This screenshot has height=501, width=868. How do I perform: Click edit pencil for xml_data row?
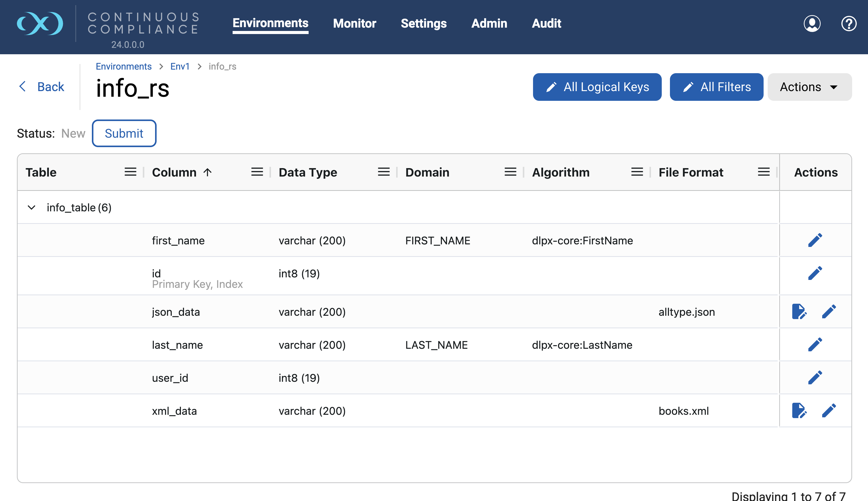(829, 410)
